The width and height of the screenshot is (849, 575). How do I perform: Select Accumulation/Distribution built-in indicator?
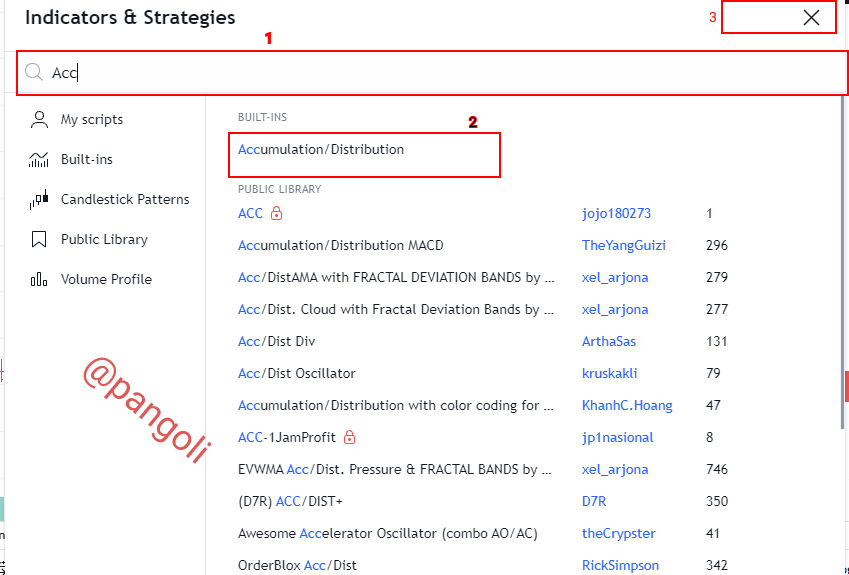tap(321, 149)
